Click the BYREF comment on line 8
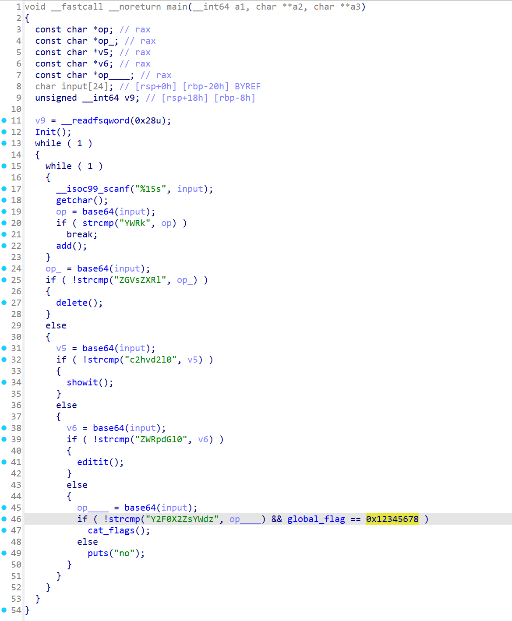512x621 pixels. (247, 86)
